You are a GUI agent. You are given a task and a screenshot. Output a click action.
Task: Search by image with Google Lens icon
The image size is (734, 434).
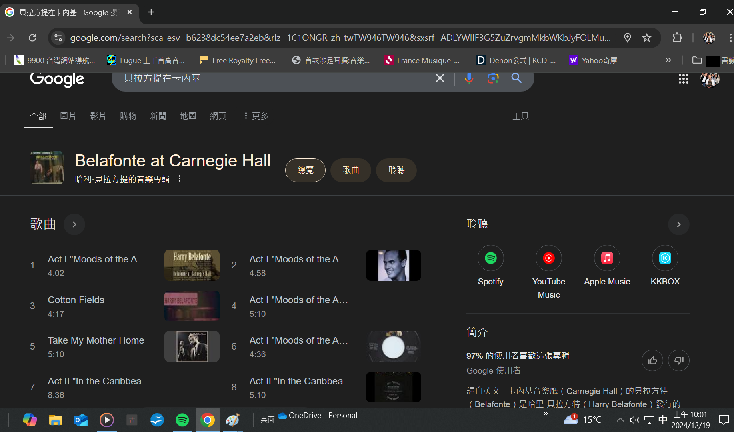pos(492,78)
